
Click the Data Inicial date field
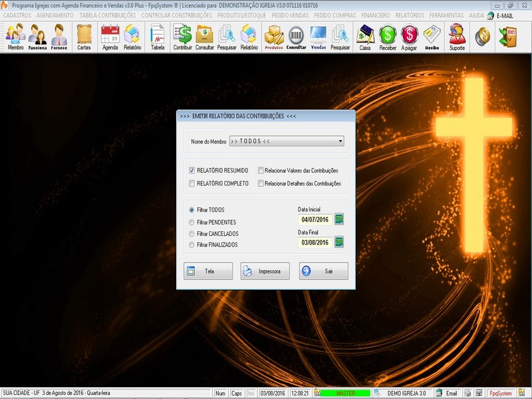(x=315, y=219)
